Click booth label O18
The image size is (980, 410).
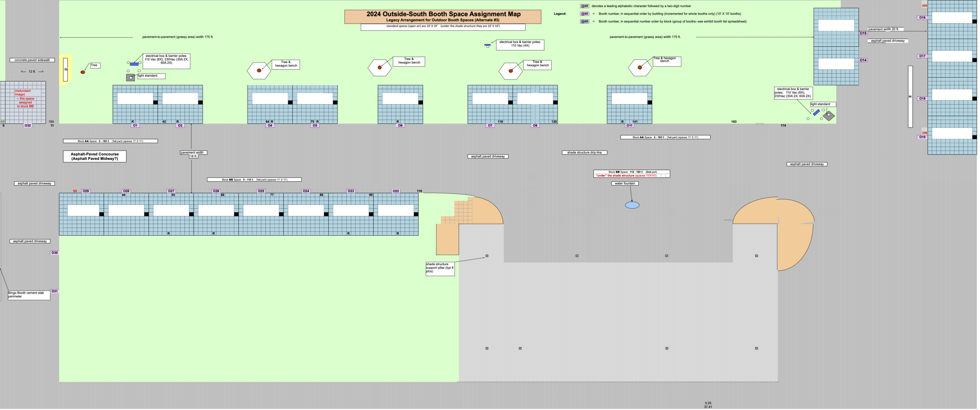(922, 98)
